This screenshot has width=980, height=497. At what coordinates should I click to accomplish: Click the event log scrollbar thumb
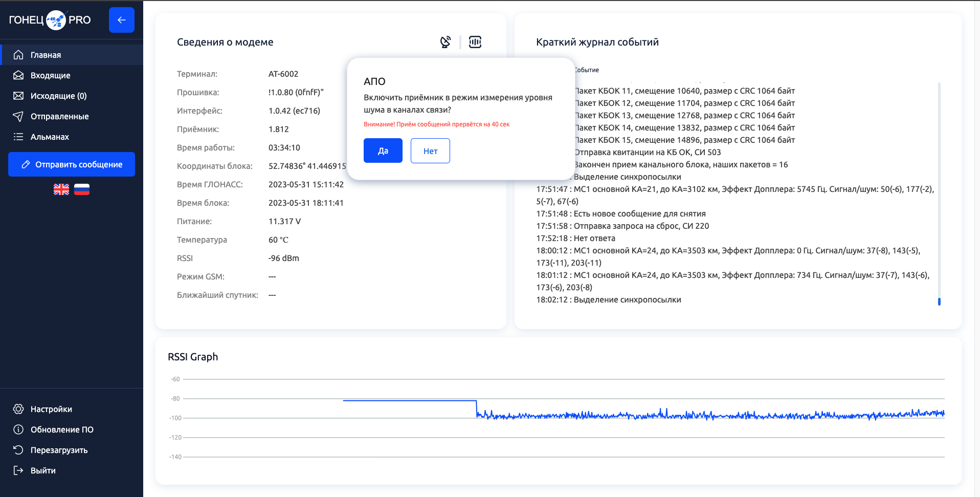939,301
